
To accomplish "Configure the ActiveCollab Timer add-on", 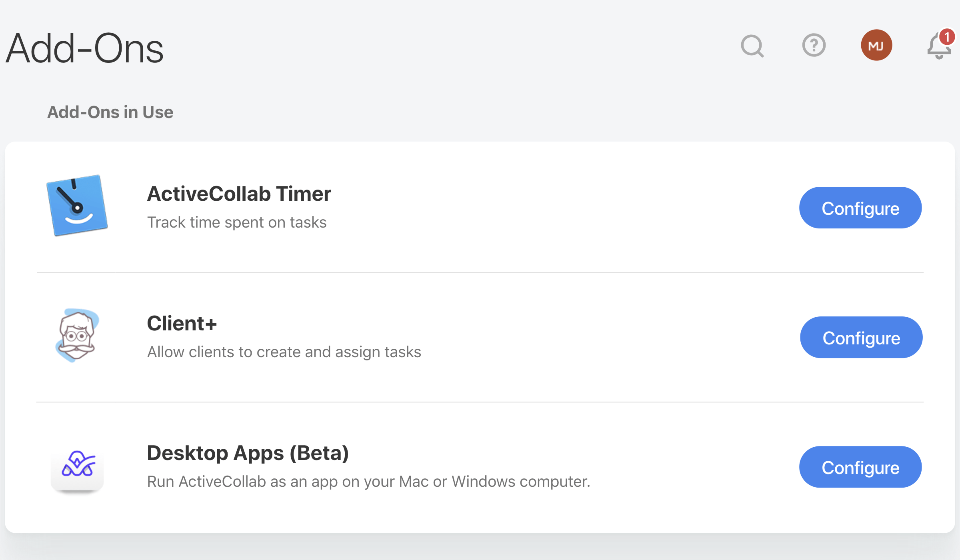I will (860, 208).
